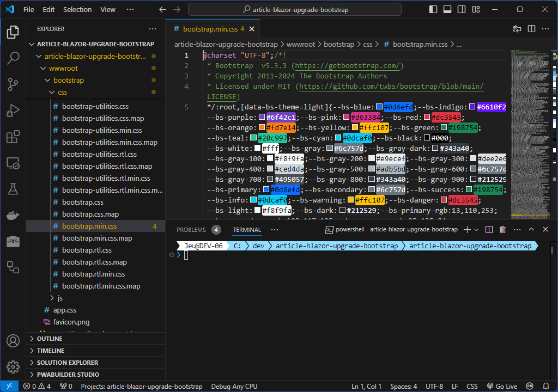This screenshot has width=558, height=392.
Task: Open the Accounts menu icon
Action: coord(13,341)
